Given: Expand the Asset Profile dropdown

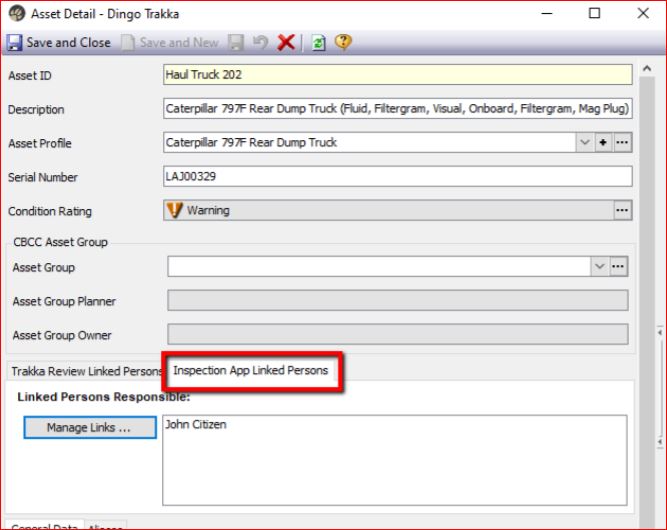Looking at the screenshot, I should point(585,143).
